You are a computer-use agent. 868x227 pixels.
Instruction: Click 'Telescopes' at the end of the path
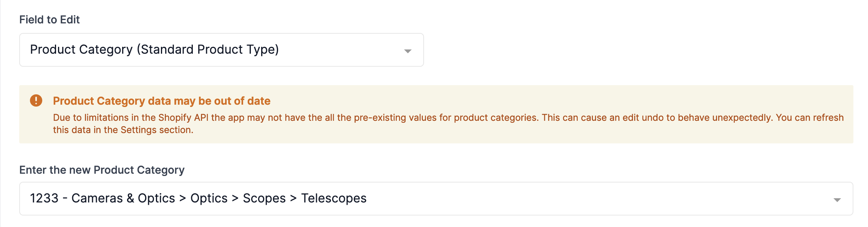click(334, 198)
